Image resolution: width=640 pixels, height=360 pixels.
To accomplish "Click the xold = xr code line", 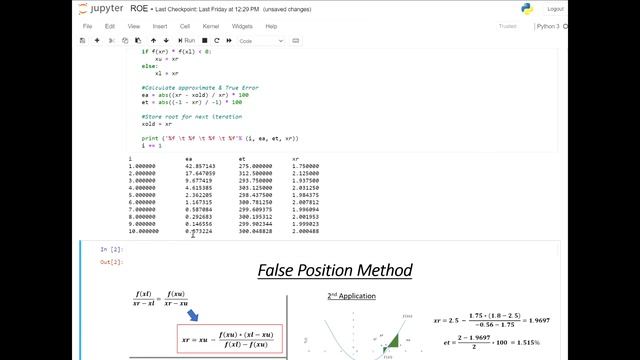I will tap(157, 124).
